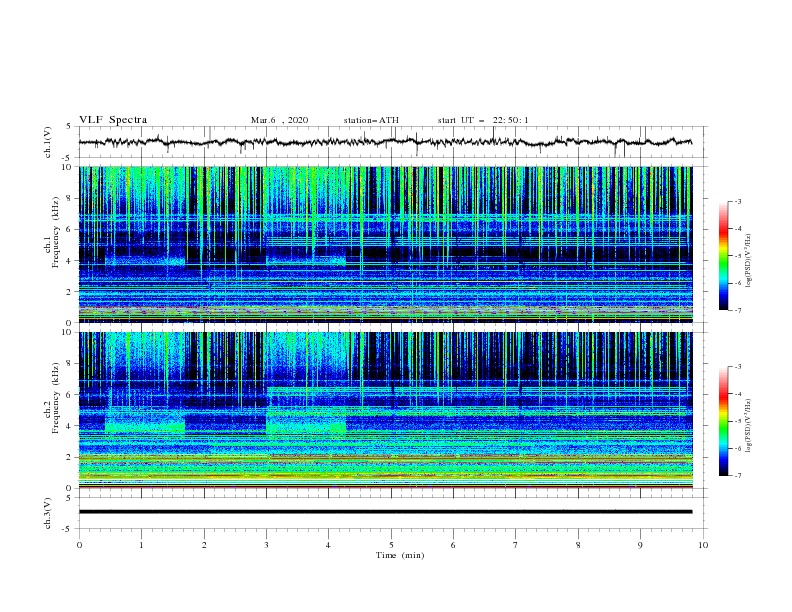Screen dimensions: 792x612
Task: Click the "station=ATH" header text
Action: pos(371,120)
